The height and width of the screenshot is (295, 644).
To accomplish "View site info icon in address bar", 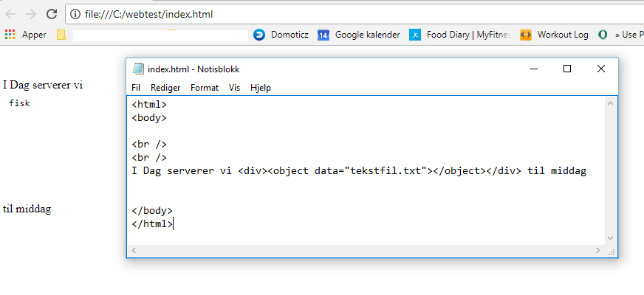I will click(75, 14).
